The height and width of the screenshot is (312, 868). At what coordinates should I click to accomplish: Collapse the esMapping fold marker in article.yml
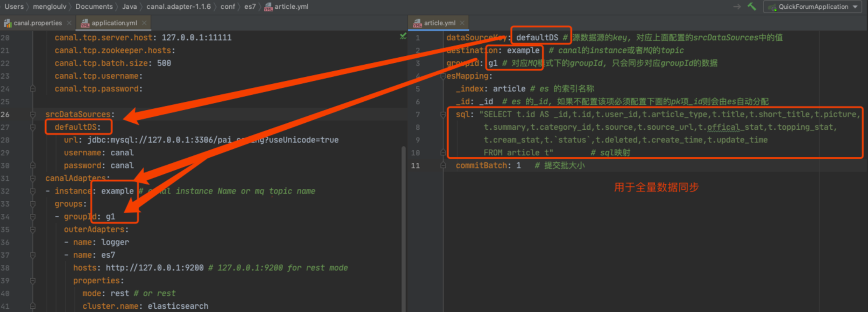(x=443, y=76)
